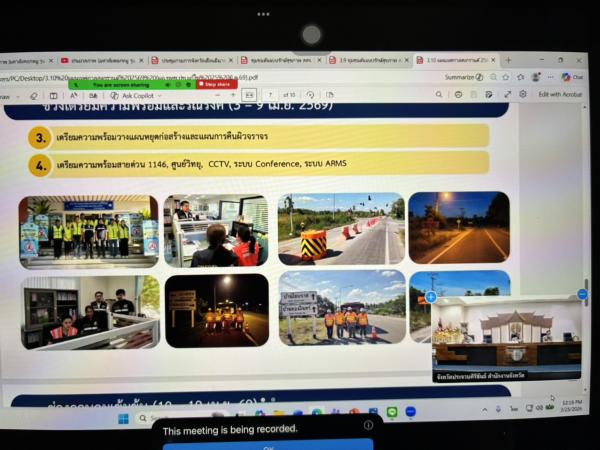This screenshot has height=450, width=600.
Task: Enter PDF full screen mode
Action: [507, 94]
